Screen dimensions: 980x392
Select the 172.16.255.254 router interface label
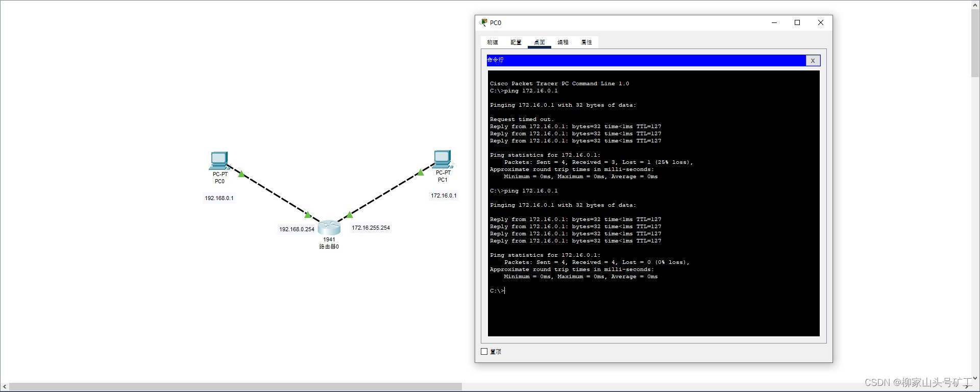click(x=371, y=228)
